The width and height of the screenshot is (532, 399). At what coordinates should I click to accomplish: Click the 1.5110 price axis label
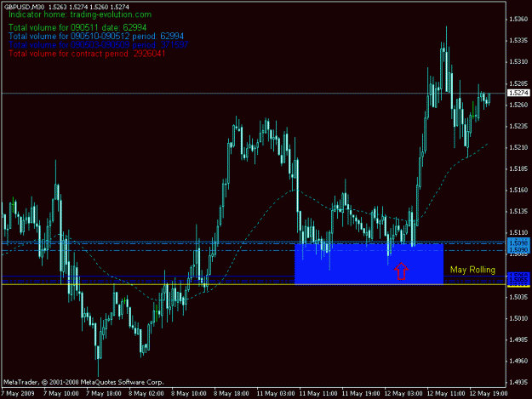518,233
